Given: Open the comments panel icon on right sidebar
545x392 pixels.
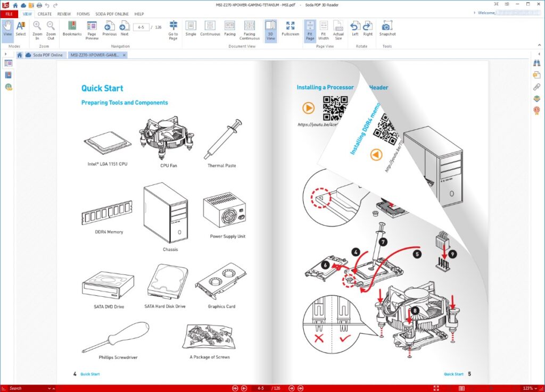Looking at the screenshot, I should tap(537, 75).
